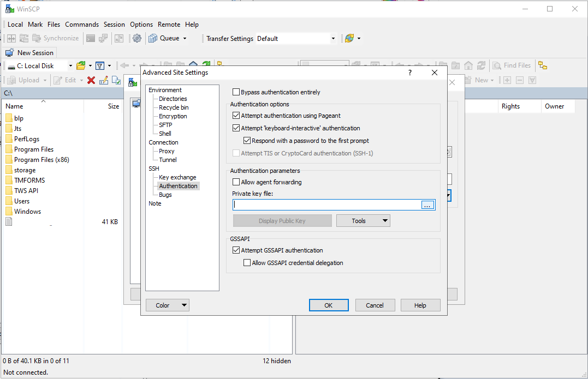The height and width of the screenshot is (379, 588).
Task: Click the New Session monitor icon
Action: (x=10, y=53)
